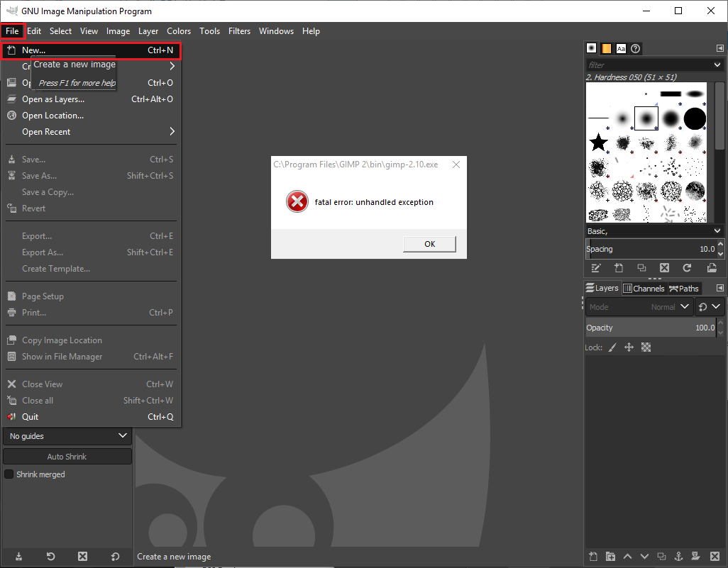Open the layer mode group switch dropdown

coord(710,307)
